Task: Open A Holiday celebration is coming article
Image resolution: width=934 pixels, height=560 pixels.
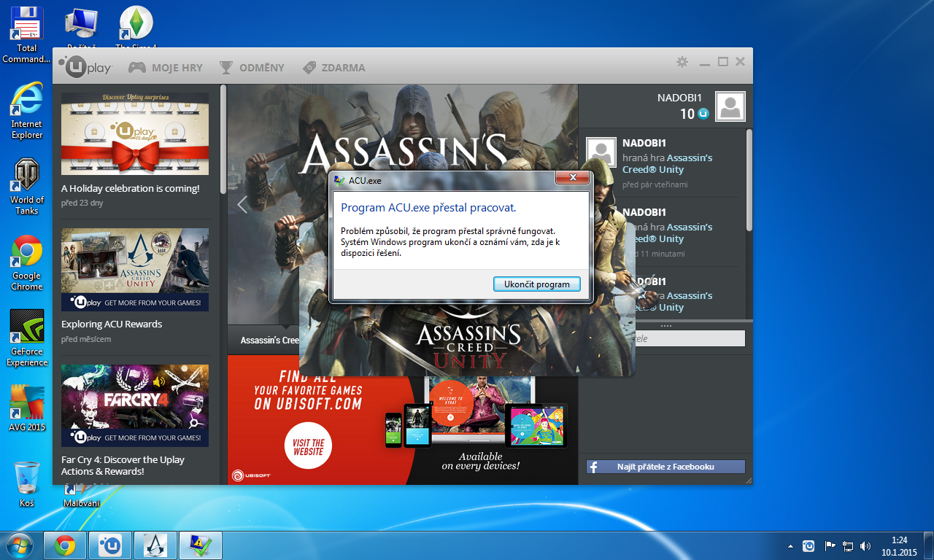Action: pyautogui.click(x=130, y=188)
